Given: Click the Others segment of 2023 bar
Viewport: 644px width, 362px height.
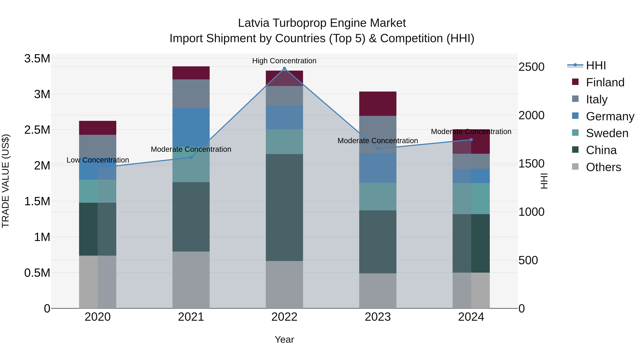Looking at the screenshot, I should [x=378, y=291].
